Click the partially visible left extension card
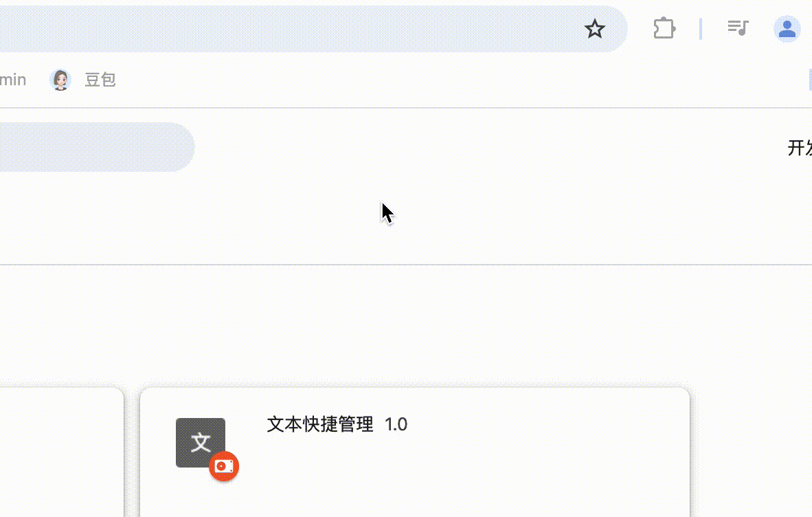Screen dimensions: 812x517 click(x=62, y=452)
